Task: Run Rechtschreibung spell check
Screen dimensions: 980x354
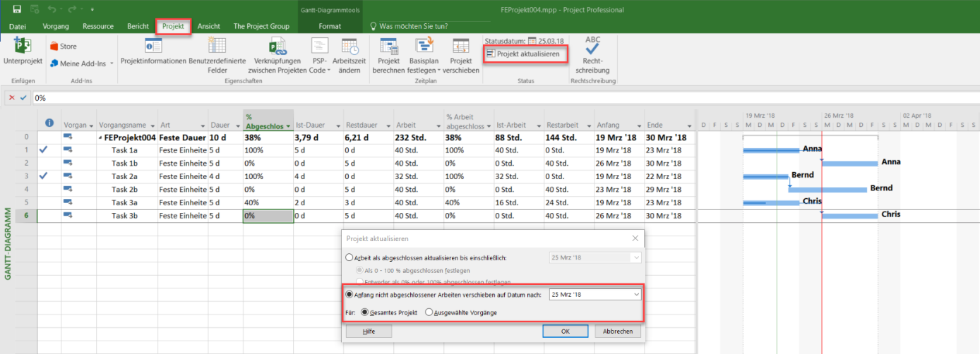Action: point(592,48)
